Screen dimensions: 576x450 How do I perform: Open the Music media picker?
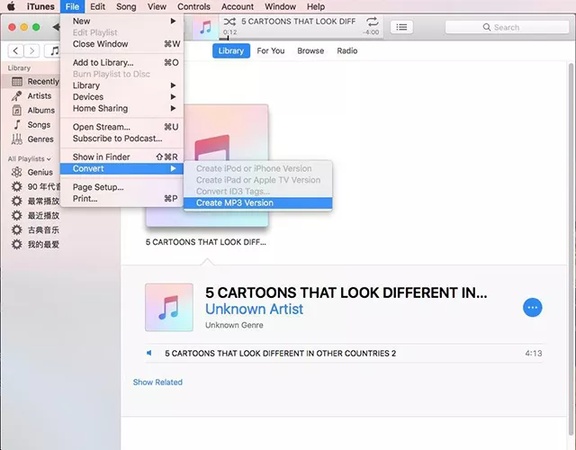coord(53,51)
